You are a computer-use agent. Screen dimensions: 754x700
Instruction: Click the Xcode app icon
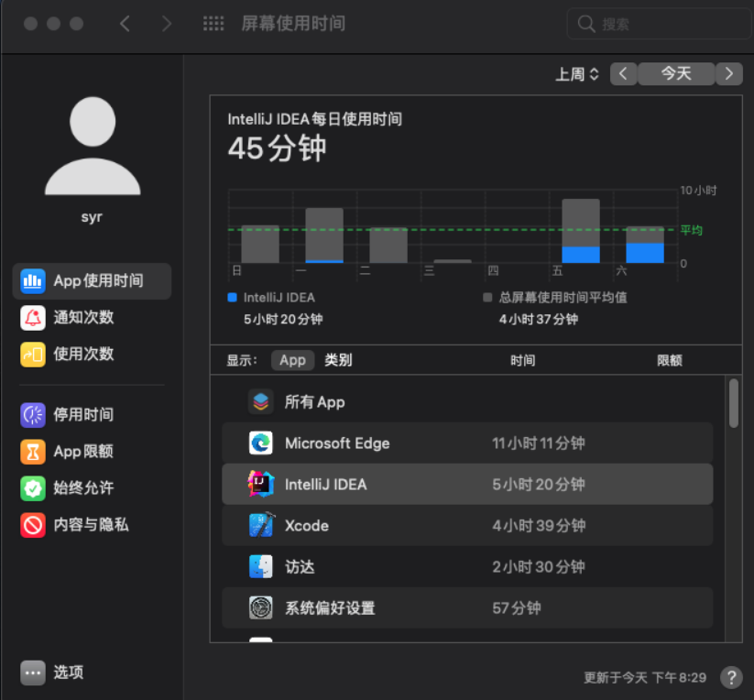[x=262, y=525]
